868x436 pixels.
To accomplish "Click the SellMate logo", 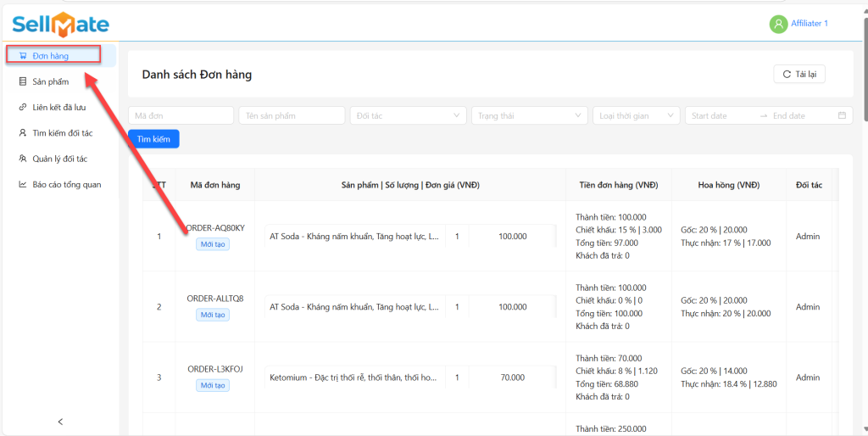I will [x=60, y=24].
